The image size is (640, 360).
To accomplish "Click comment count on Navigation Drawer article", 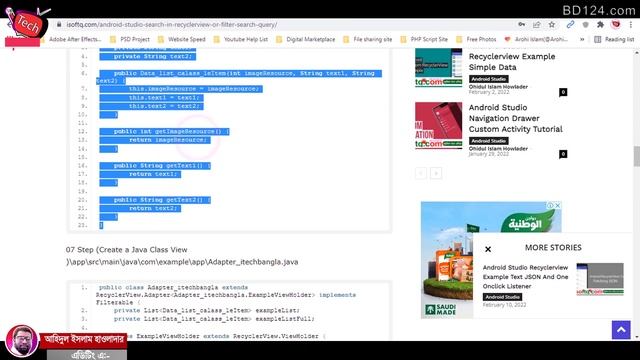I will point(563,154).
